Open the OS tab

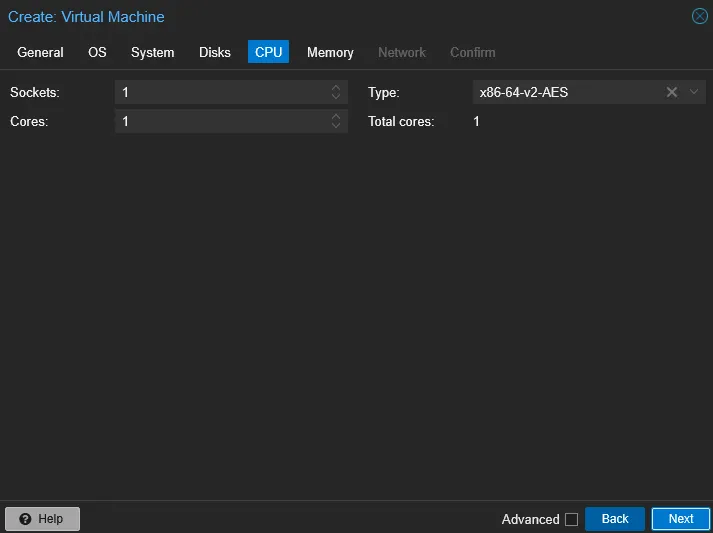click(x=97, y=52)
